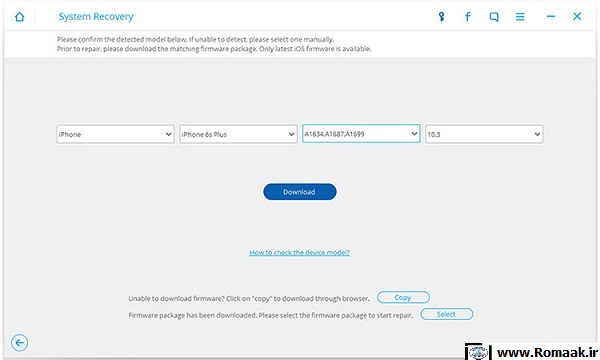
Task: Open the 10.3 firmware version dropdown
Action: point(484,134)
